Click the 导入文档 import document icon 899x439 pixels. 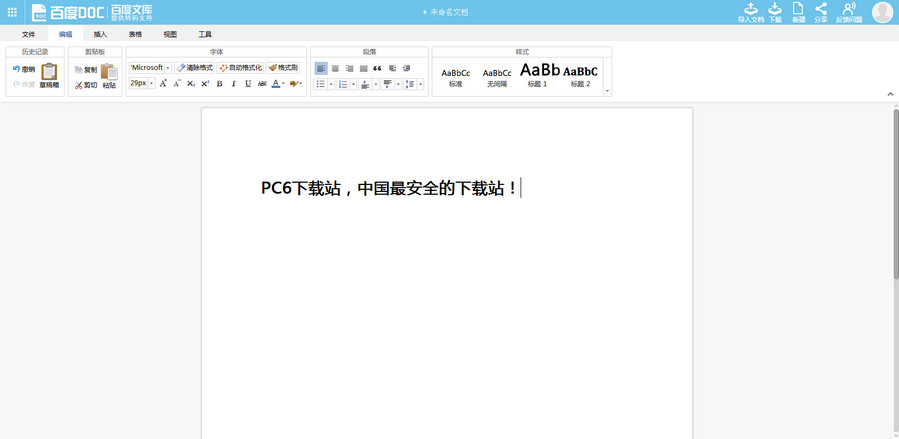[x=751, y=11]
